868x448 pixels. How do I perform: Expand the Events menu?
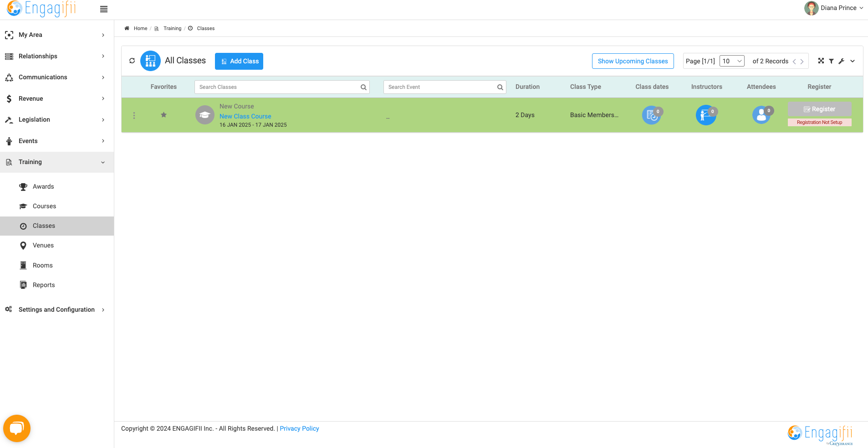point(57,141)
